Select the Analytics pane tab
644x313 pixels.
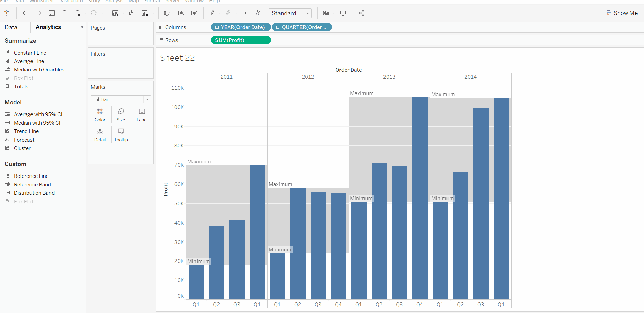point(48,27)
